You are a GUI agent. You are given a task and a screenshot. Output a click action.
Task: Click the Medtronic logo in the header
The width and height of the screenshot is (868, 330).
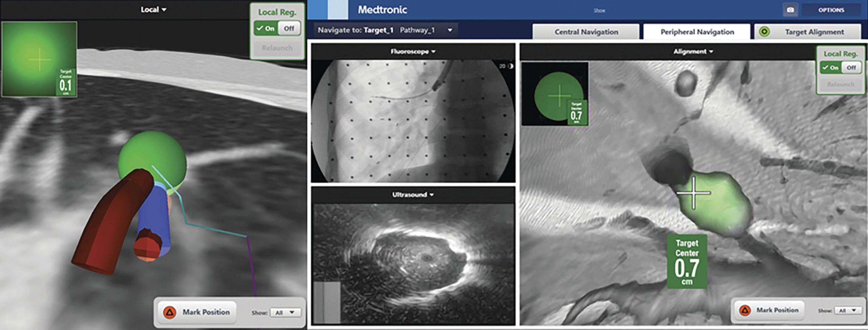coord(382,10)
